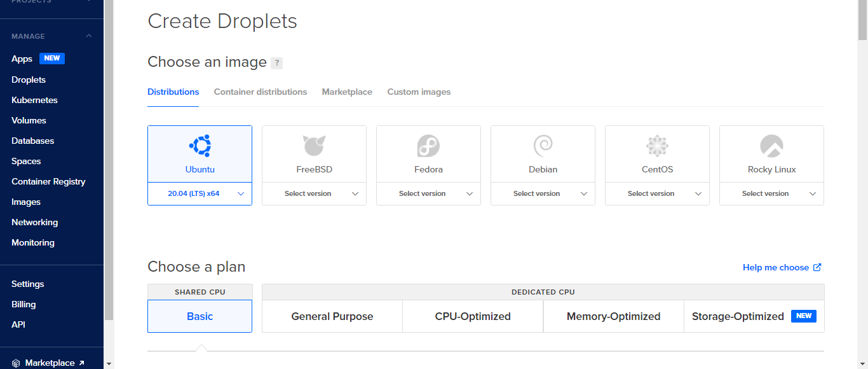Pick the Rocky Linux logo icon
This screenshot has width=868, height=369.
(771, 146)
